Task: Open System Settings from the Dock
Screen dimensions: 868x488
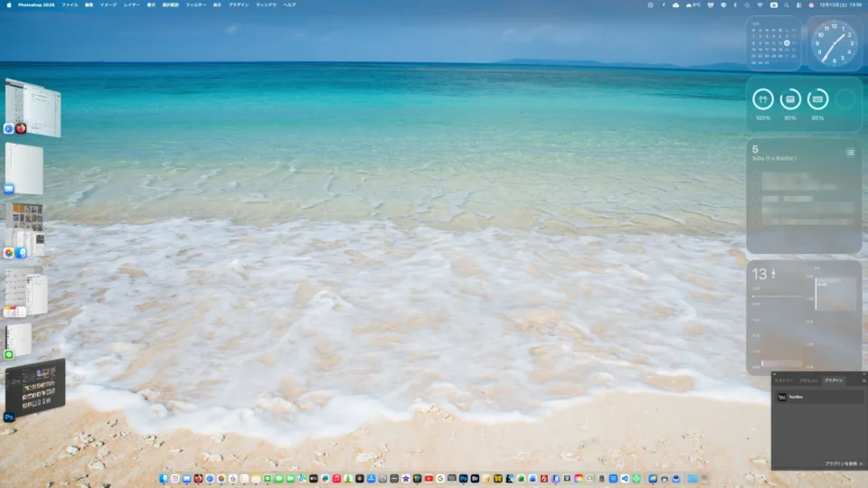Action: [x=383, y=479]
